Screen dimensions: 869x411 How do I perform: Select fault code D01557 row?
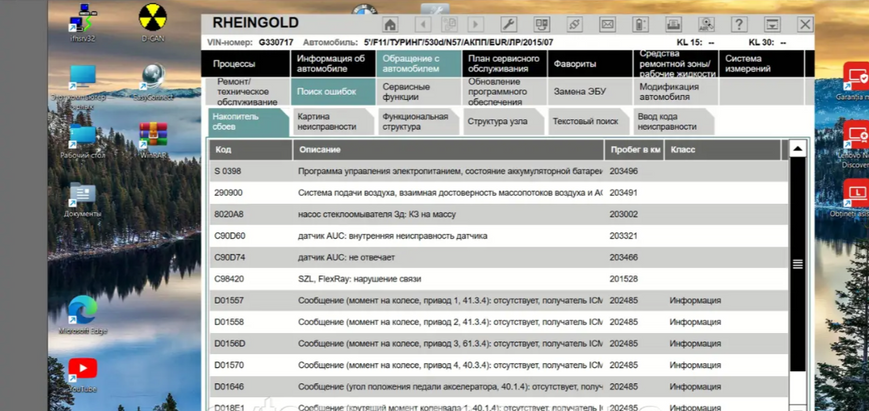pos(498,301)
